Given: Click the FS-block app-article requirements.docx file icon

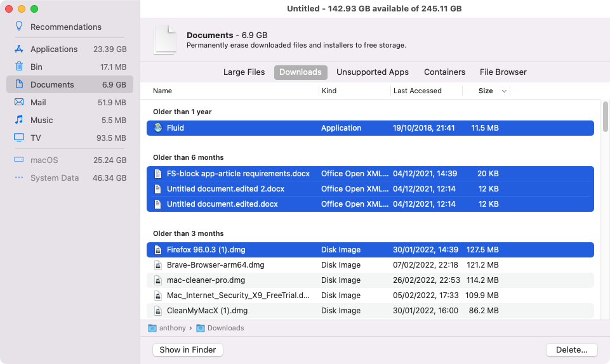Looking at the screenshot, I should (157, 174).
